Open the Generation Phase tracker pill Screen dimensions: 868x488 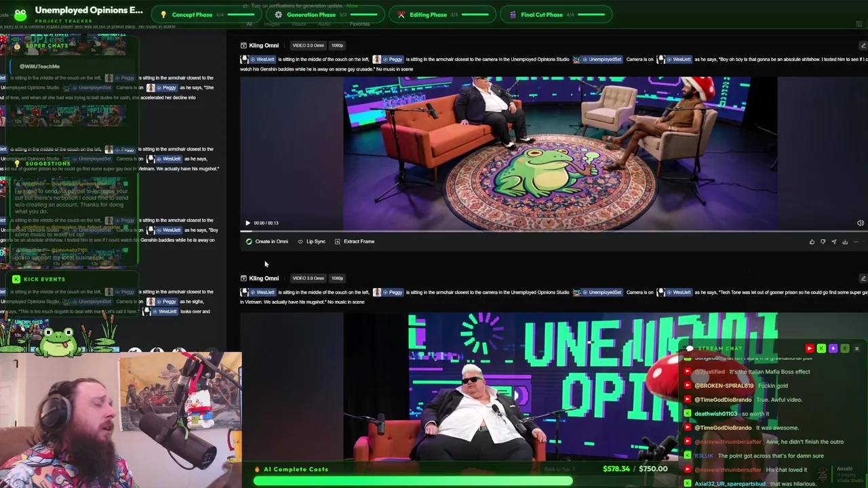pyautogui.click(x=325, y=14)
